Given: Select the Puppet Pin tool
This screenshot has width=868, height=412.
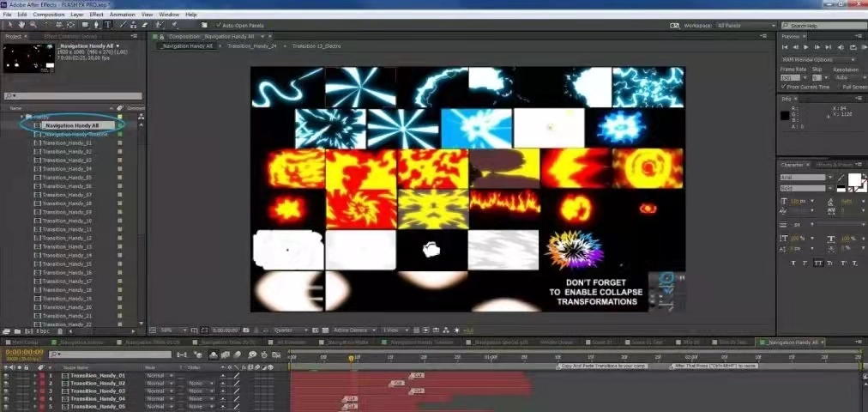Looking at the screenshot, I should [174, 25].
